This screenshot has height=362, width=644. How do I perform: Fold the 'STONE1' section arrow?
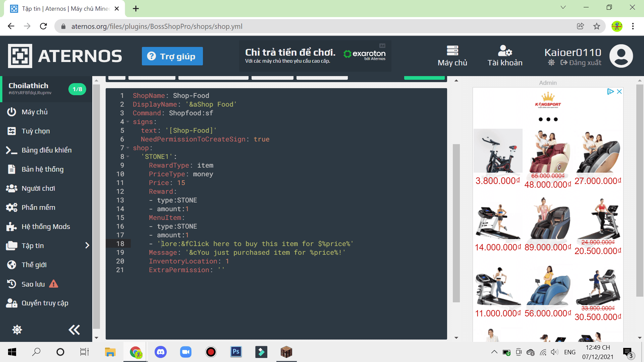(x=128, y=157)
